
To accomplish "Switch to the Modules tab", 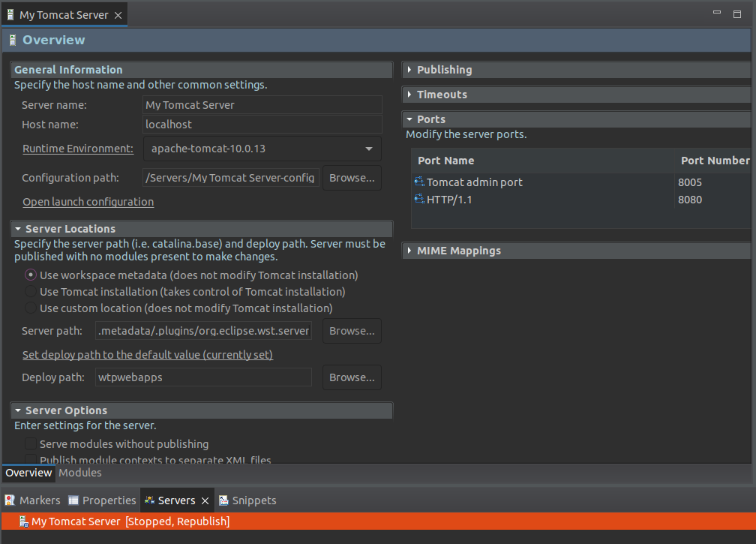I will coord(79,473).
